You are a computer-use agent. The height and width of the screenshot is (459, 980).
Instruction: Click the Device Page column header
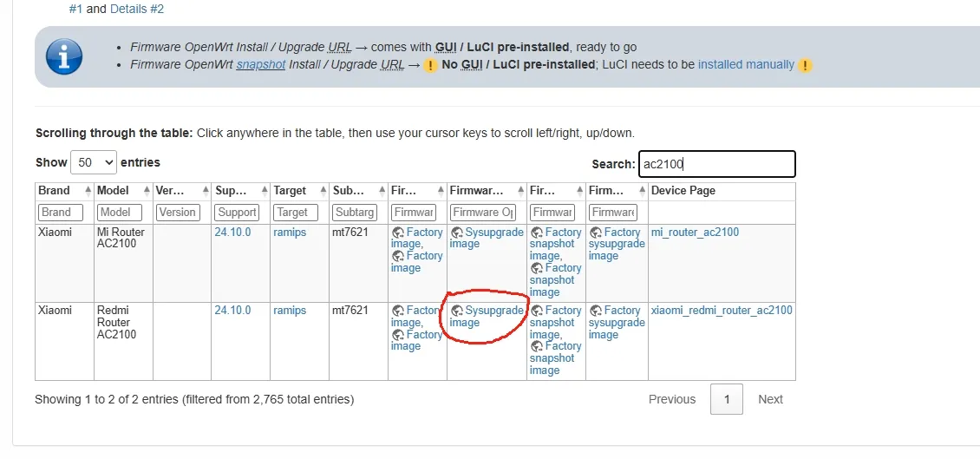click(722, 191)
